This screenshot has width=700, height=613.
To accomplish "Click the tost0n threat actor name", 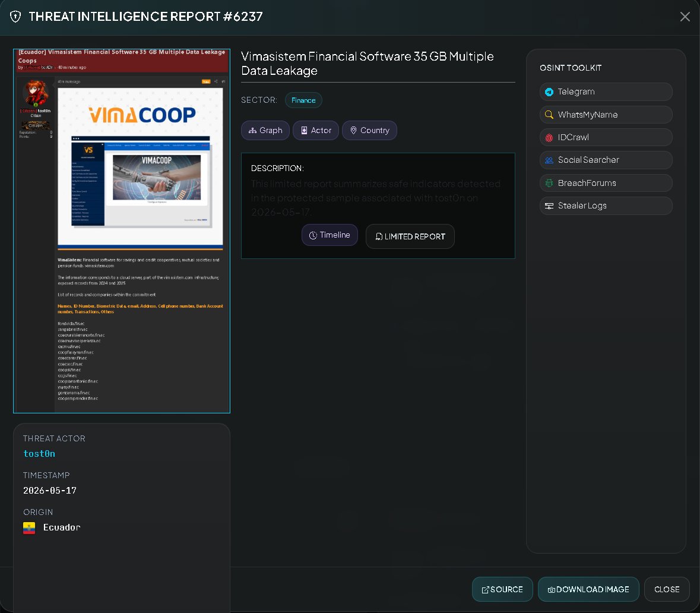I will (x=39, y=453).
